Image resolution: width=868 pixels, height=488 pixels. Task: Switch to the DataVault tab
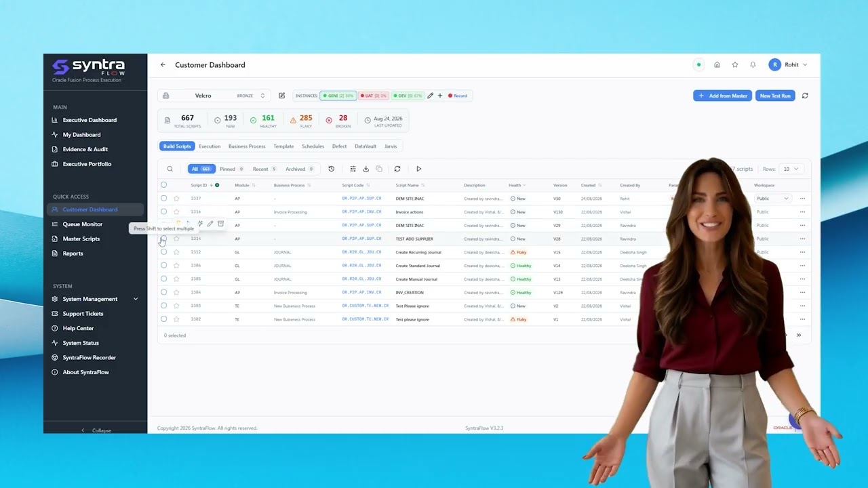[366, 146]
